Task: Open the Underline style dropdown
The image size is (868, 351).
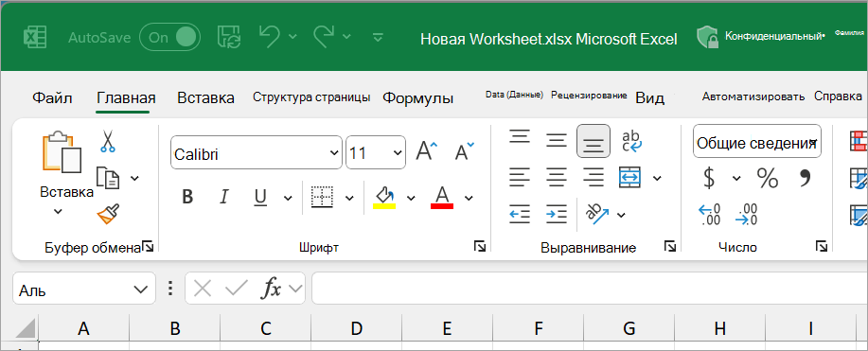Action: [x=288, y=198]
